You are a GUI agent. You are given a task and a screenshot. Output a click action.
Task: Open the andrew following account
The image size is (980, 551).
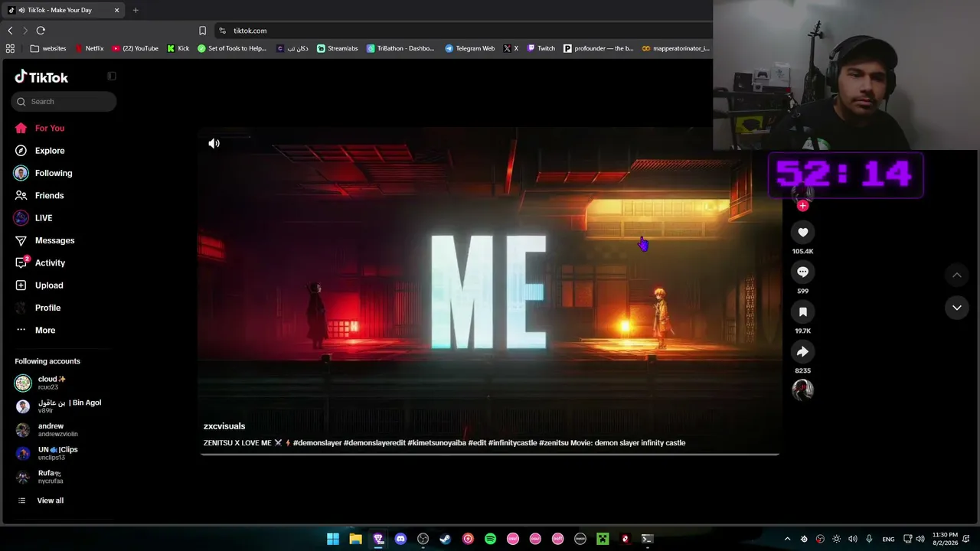point(46,430)
